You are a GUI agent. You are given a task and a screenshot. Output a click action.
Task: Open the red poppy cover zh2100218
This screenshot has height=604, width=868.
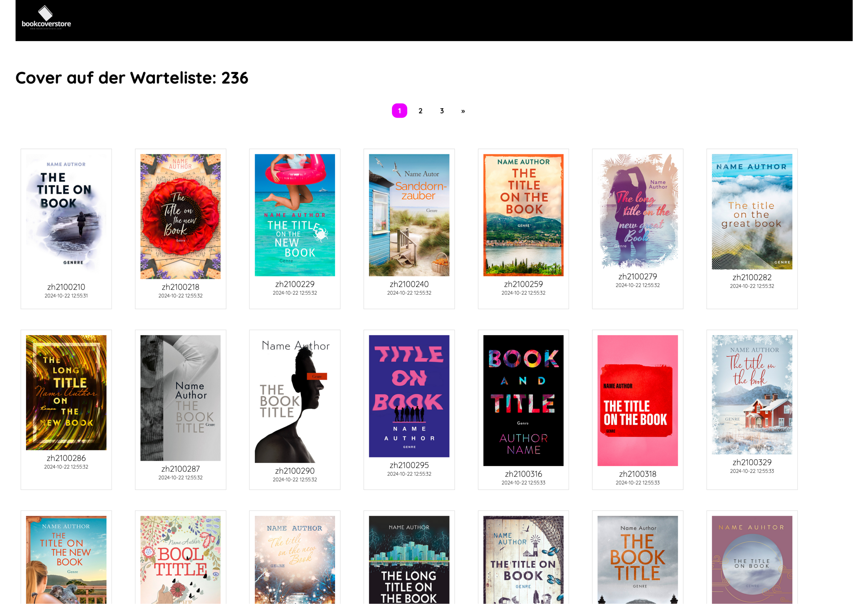(180, 216)
